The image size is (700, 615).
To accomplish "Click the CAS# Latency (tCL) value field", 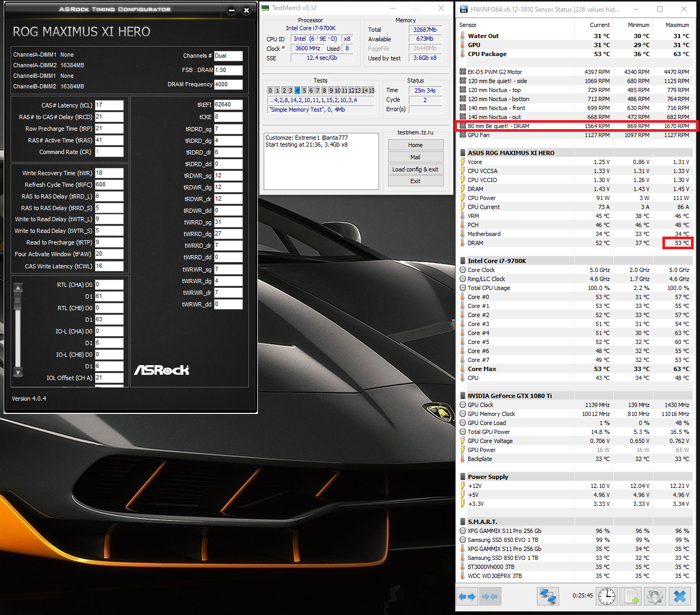I will point(109,105).
